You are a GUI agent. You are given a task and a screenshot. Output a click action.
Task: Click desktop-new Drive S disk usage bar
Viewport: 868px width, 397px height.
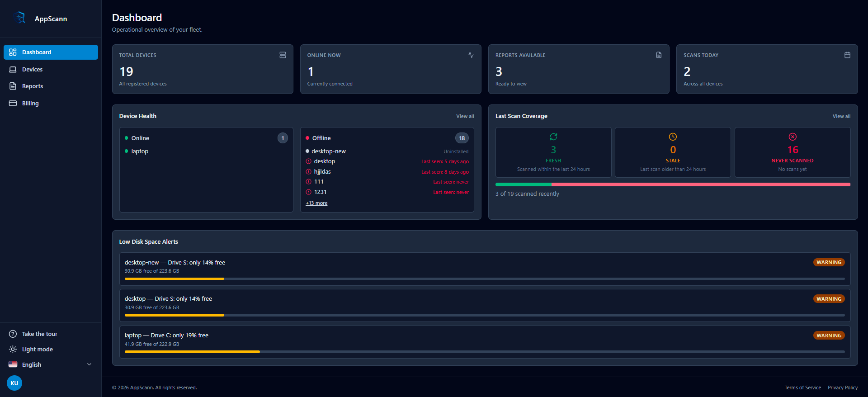[x=485, y=279]
